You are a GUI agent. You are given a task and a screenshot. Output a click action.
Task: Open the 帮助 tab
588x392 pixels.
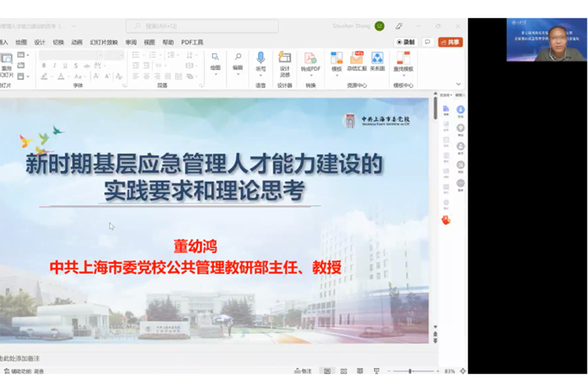tap(168, 42)
